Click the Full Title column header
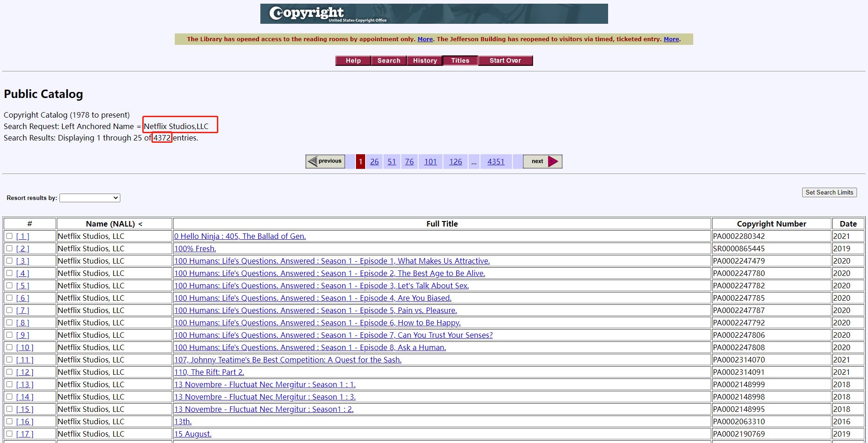Screen dimensions: 868x443 tap(442, 224)
